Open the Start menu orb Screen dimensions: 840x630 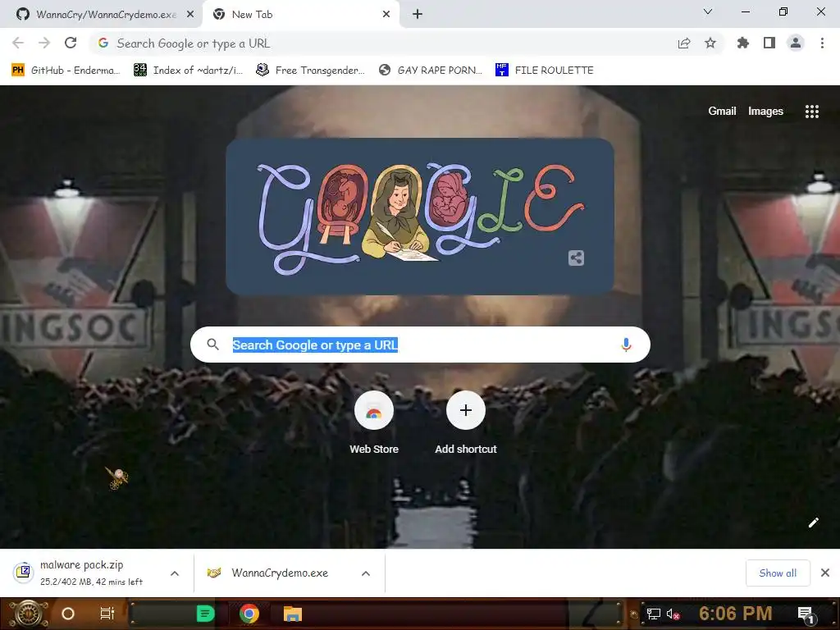(28, 614)
